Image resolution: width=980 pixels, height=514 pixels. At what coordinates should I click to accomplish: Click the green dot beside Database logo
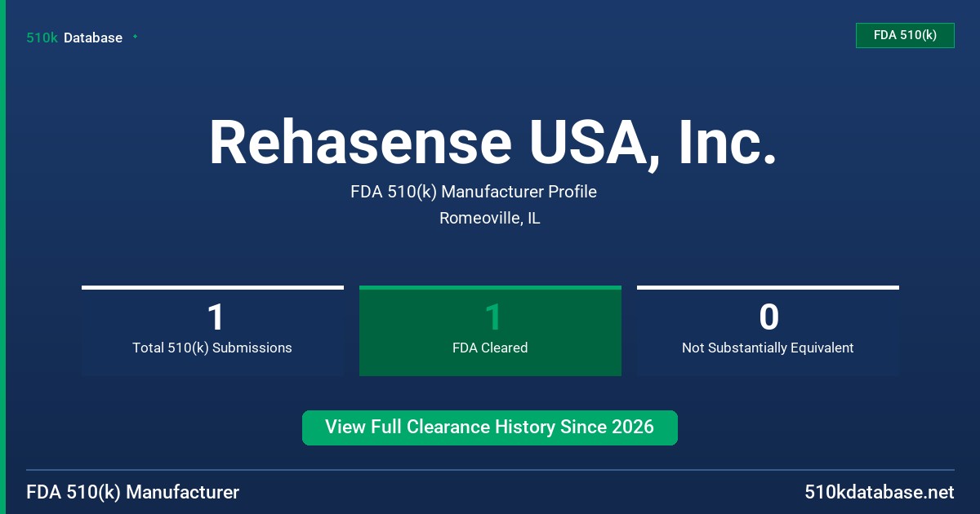pyautogui.click(x=135, y=37)
